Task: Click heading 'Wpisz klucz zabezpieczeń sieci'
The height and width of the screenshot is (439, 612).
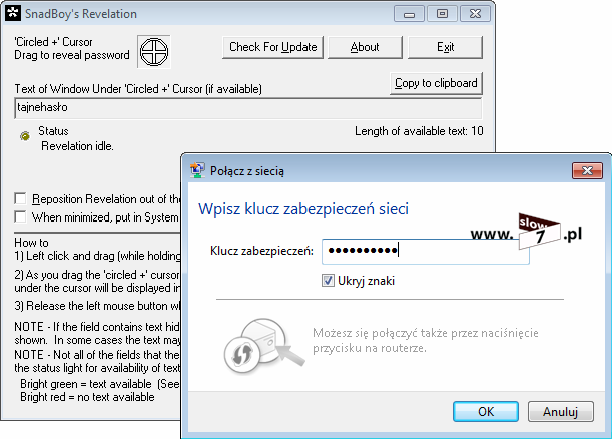Action: [x=303, y=208]
